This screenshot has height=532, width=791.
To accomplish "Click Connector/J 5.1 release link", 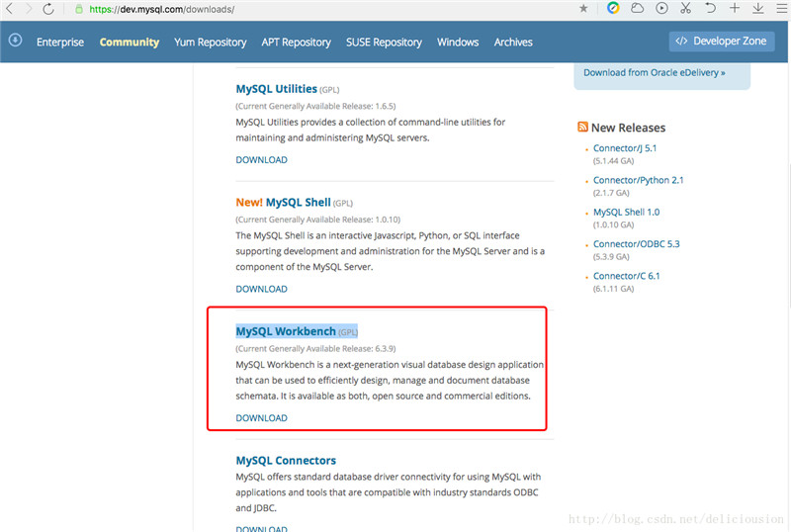I will click(625, 148).
